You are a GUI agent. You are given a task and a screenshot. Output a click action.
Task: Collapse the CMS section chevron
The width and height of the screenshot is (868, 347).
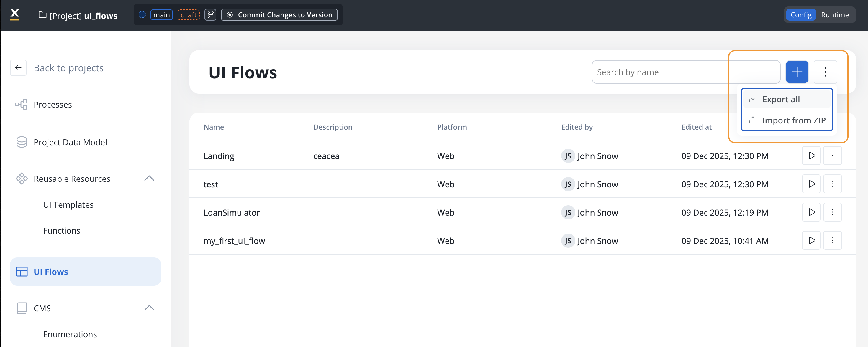[149, 308]
